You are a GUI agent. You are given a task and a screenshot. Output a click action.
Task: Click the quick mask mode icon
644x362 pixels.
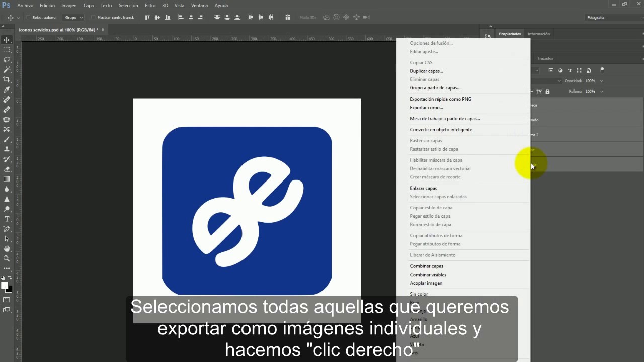pyautogui.click(x=7, y=300)
